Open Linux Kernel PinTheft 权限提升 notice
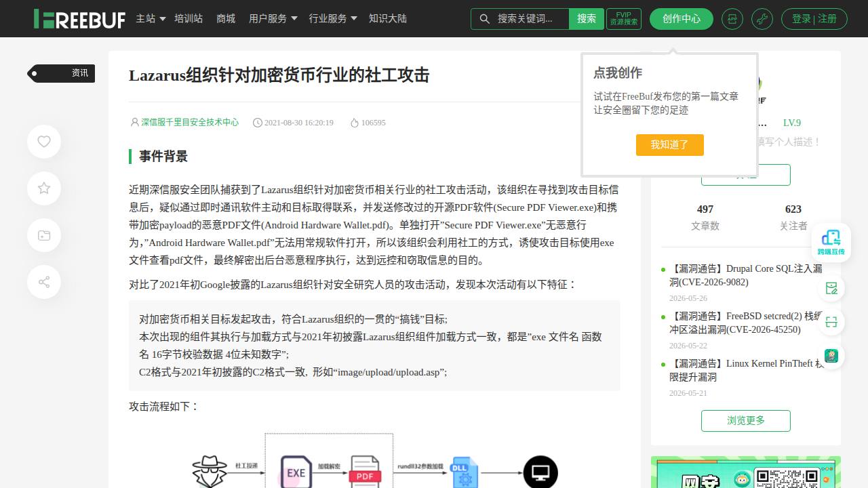Image resolution: width=868 pixels, height=488 pixels. (x=746, y=370)
